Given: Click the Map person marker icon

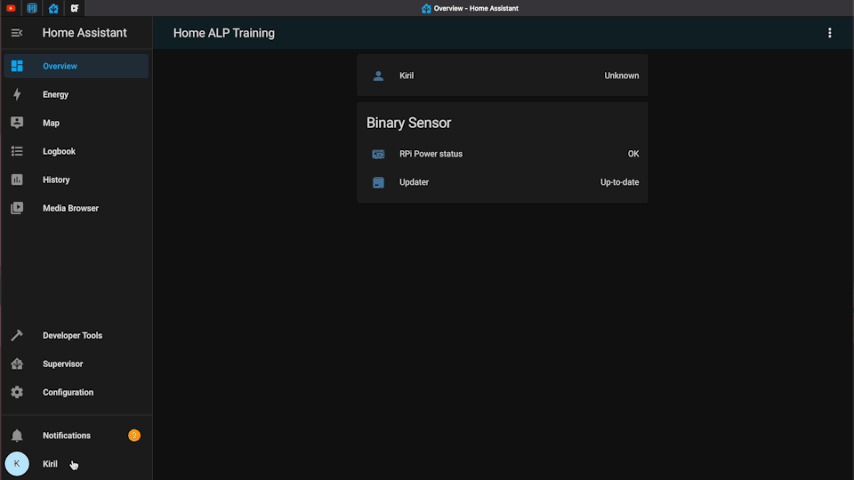Looking at the screenshot, I should tap(17, 123).
